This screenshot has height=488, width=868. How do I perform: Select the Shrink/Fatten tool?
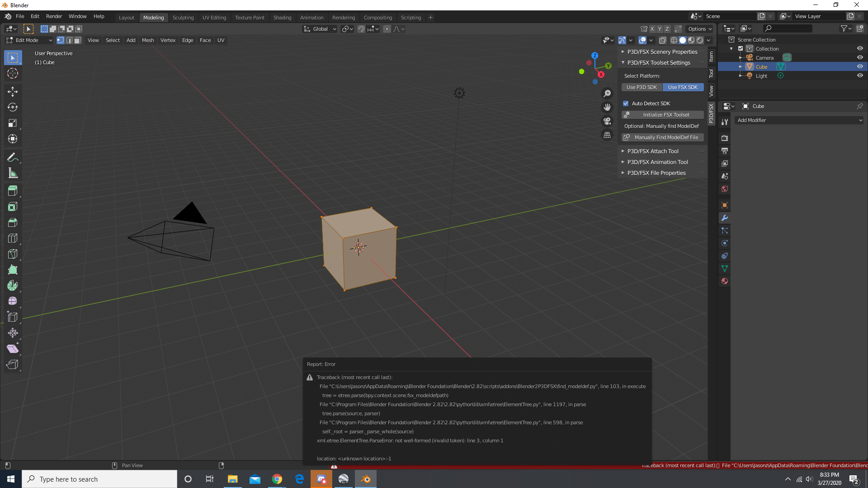13,333
